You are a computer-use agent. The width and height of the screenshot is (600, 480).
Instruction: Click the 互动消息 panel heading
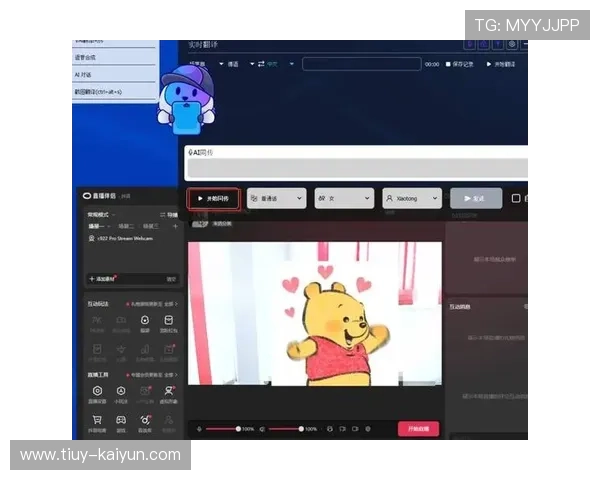[x=460, y=307]
